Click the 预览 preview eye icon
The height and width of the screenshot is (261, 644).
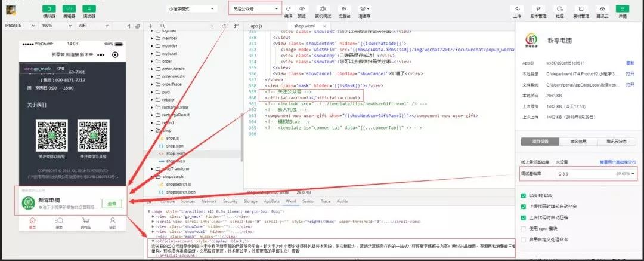302,8
